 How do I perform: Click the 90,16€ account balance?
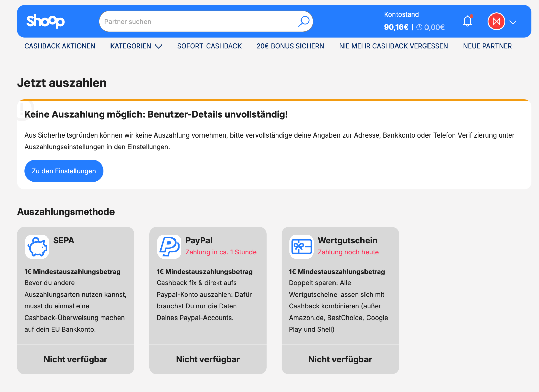click(x=396, y=27)
